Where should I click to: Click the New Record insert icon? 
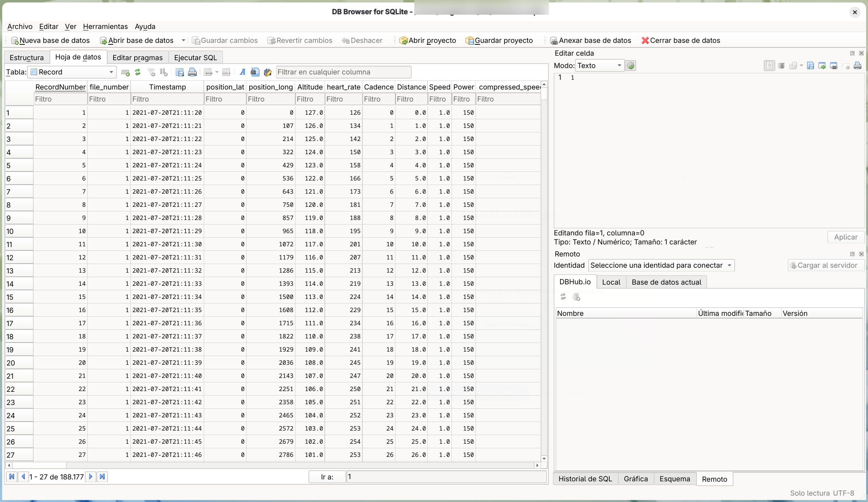208,72
